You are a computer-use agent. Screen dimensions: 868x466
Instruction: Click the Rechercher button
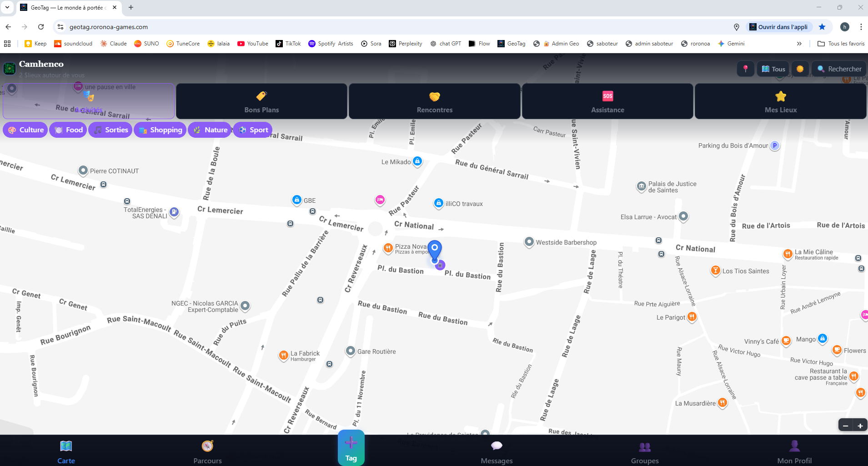click(x=839, y=68)
